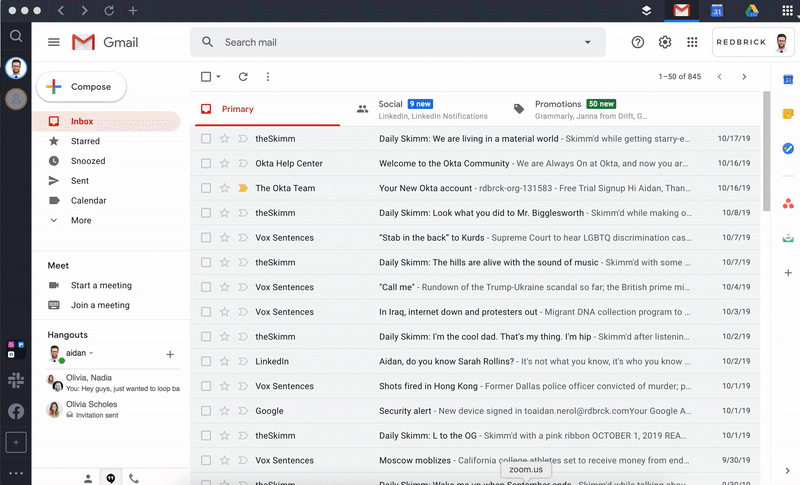Open the Keep side panel icon
Image resolution: width=800 pixels, height=485 pixels.
(x=788, y=114)
